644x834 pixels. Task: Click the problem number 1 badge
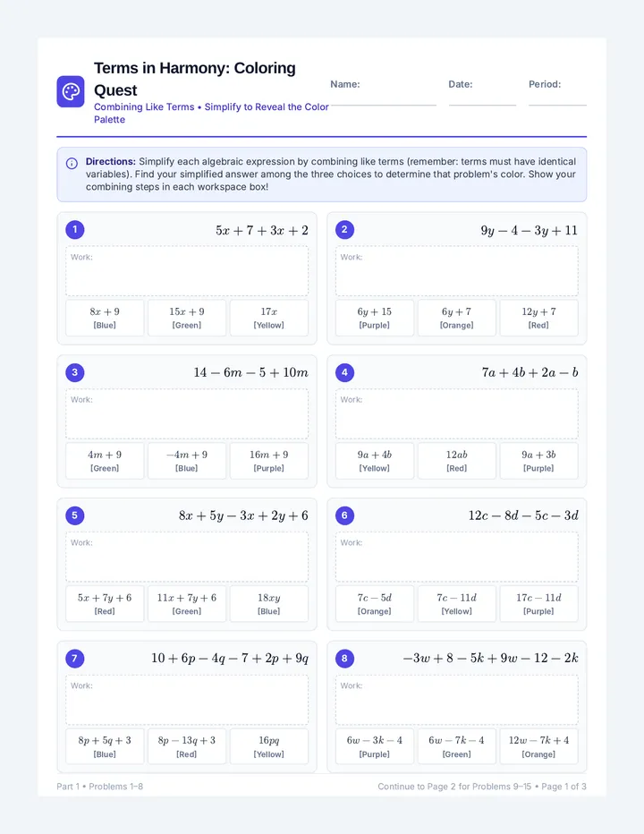point(75,230)
